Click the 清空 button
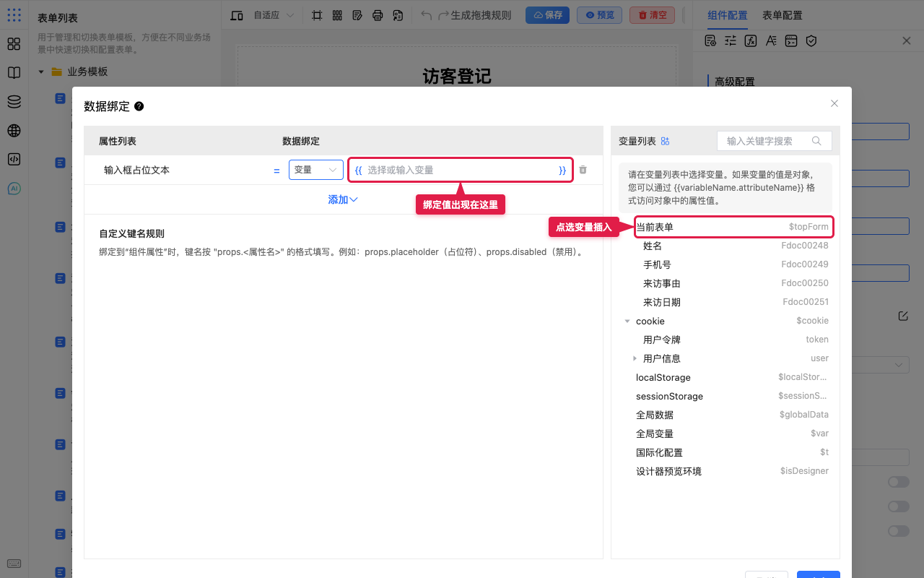Viewport: 924px width, 578px height. coord(652,15)
